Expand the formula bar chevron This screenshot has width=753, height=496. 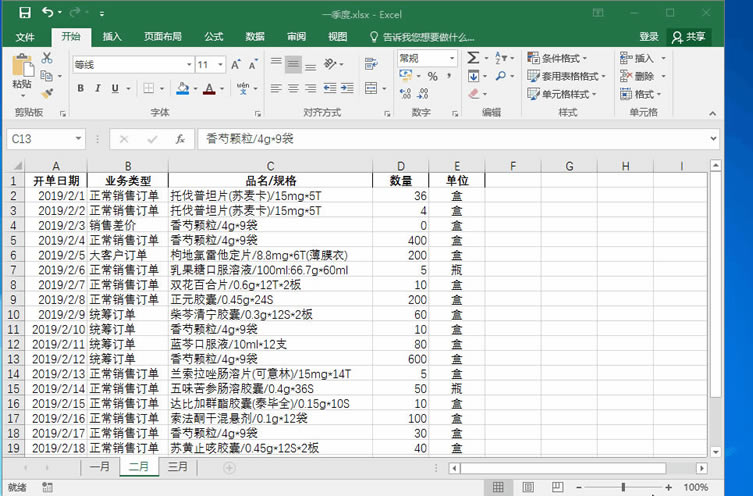click(x=713, y=139)
